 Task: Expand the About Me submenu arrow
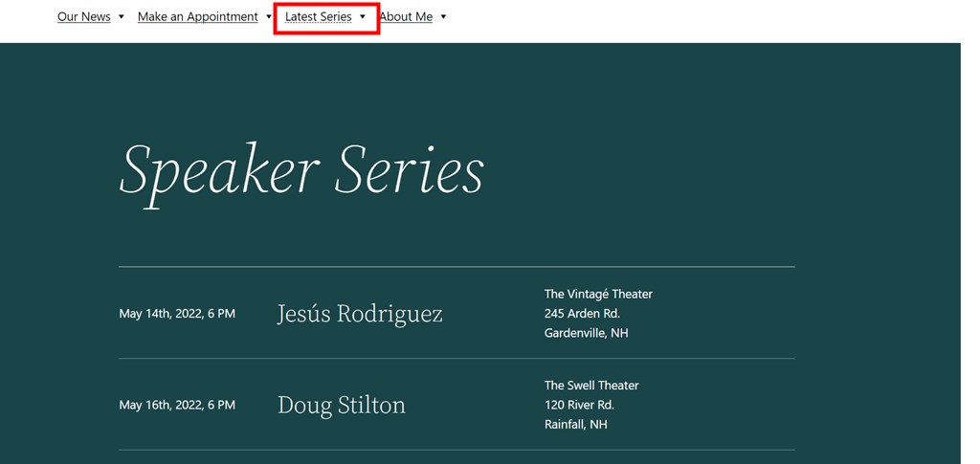[x=443, y=17]
